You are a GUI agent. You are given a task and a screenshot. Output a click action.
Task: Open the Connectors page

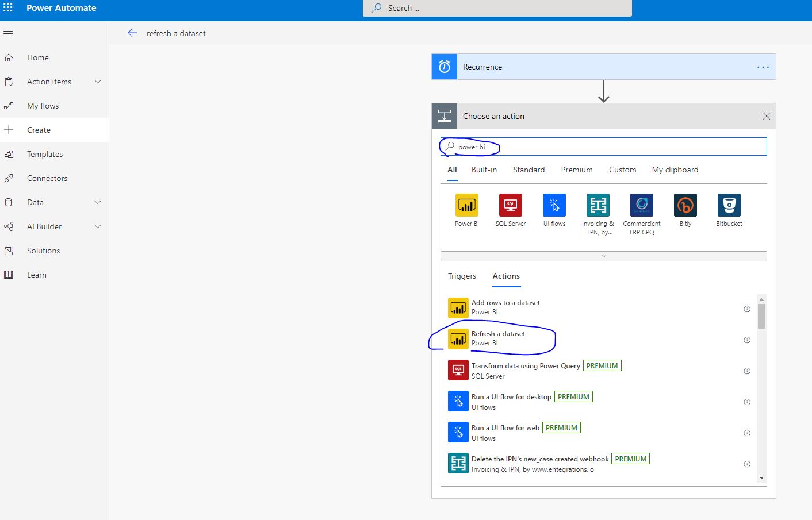(x=47, y=178)
